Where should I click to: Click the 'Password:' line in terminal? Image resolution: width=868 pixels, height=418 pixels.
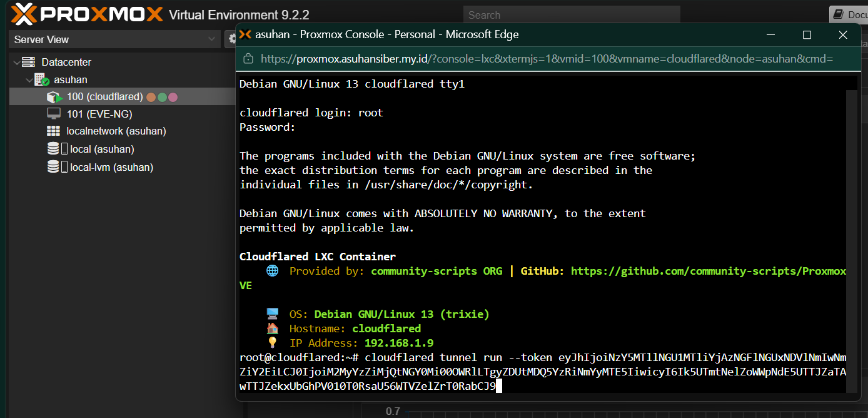pos(268,127)
